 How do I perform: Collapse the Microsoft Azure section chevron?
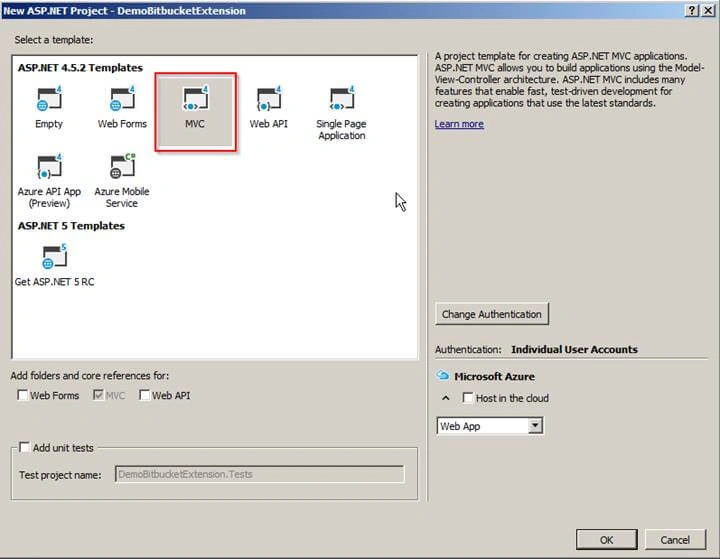pyautogui.click(x=445, y=398)
